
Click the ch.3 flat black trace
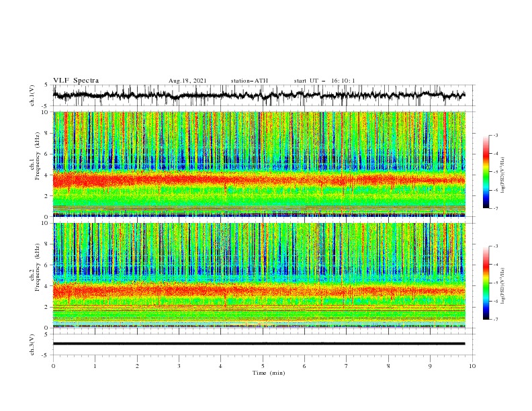pos(259,344)
